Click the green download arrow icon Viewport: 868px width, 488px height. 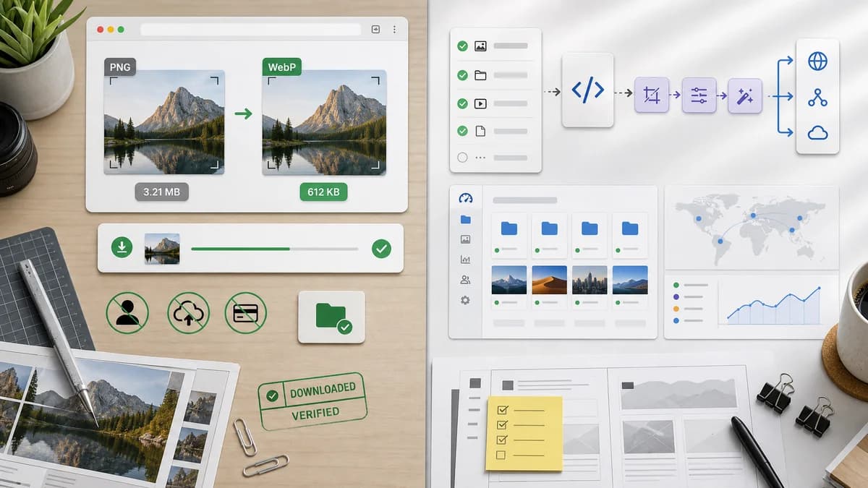[122, 248]
